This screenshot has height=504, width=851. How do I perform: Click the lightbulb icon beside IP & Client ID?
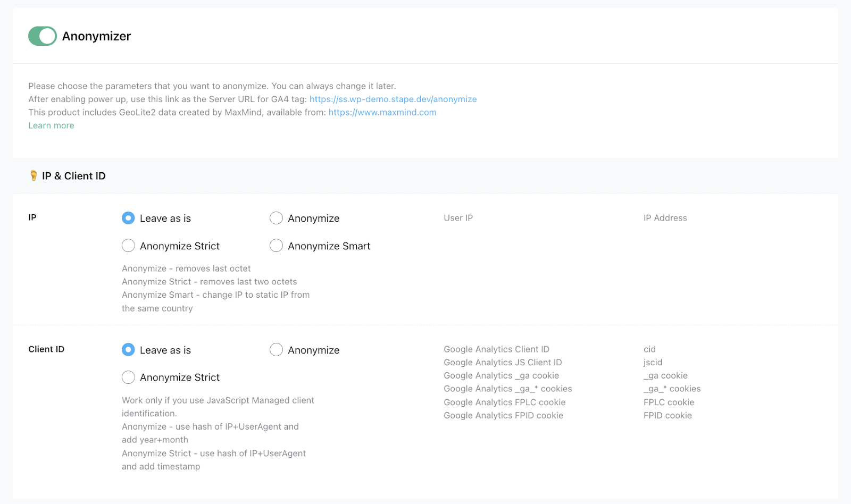[x=34, y=176]
